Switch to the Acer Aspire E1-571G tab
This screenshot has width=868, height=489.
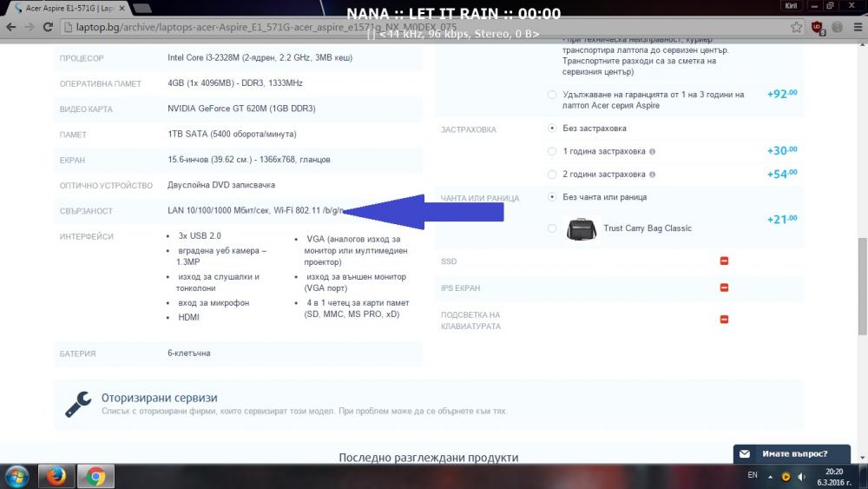(69, 9)
